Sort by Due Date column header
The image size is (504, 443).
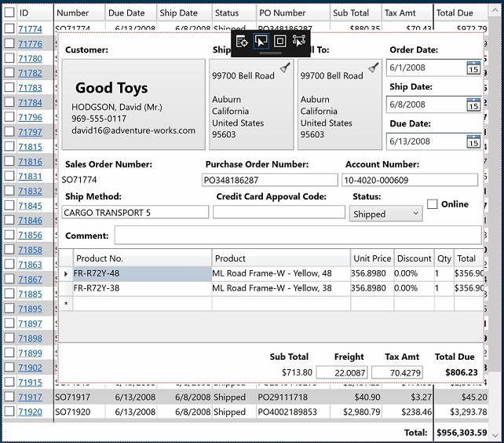point(131,13)
